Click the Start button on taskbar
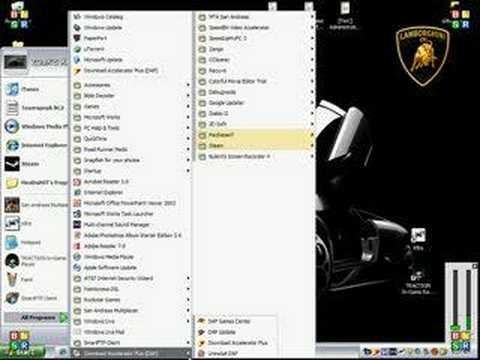Screen dimensions: 480x360 (23, 353)
